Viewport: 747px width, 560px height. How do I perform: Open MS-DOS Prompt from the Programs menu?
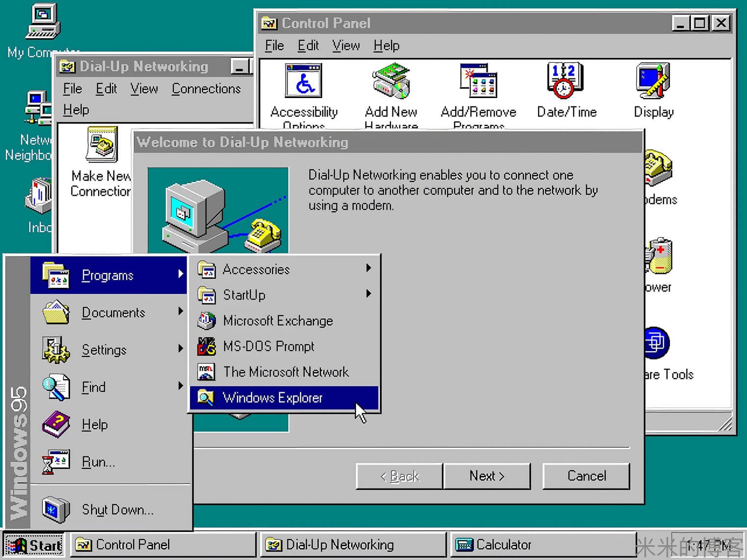coord(268,346)
